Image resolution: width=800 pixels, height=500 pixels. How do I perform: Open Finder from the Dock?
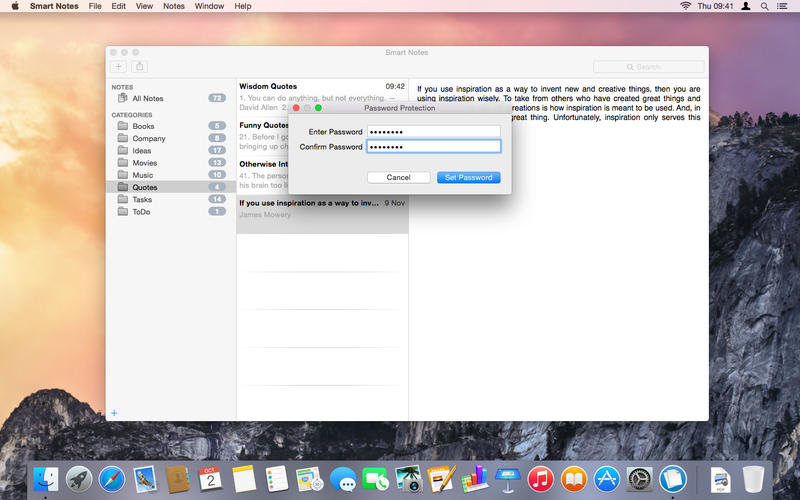pyautogui.click(x=46, y=480)
